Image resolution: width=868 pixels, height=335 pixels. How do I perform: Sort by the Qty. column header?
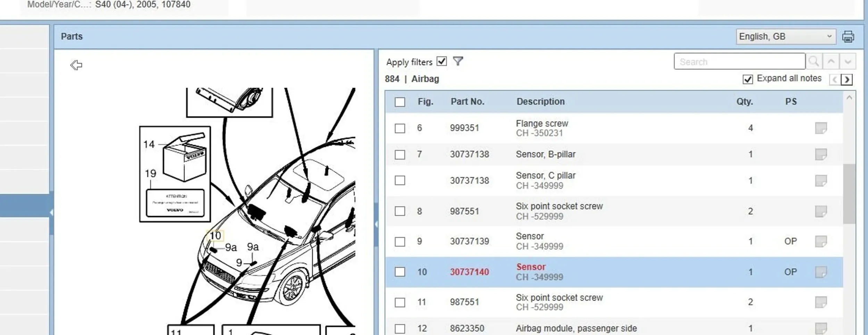[745, 102]
